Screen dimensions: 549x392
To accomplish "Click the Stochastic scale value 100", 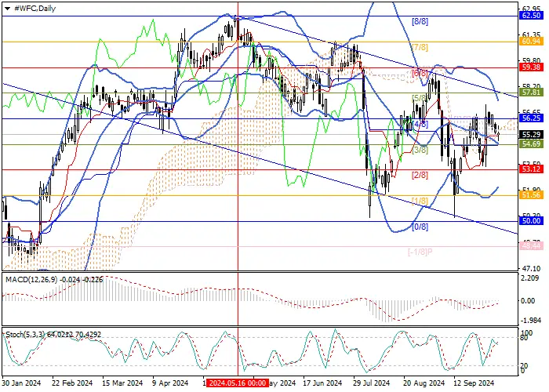I will pyautogui.click(x=526, y=333).
